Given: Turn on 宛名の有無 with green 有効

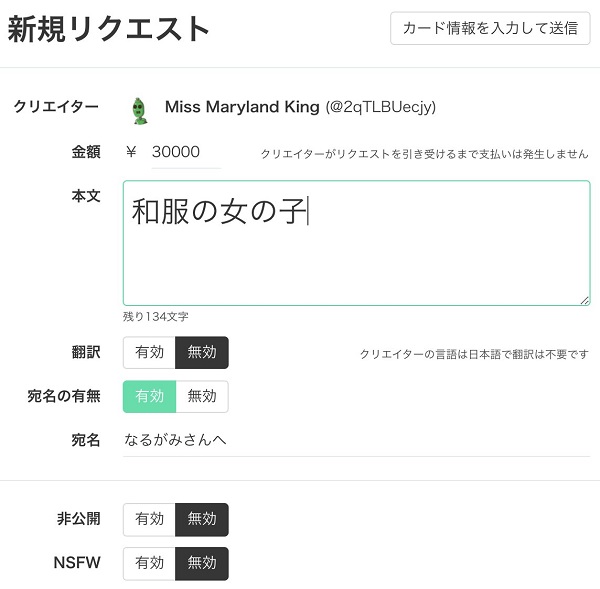Looking at the screenshot, I should tap(149, 396).
